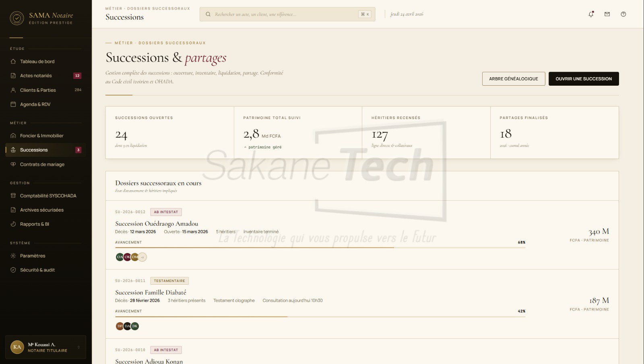The image size is (644, 364).
Task: Click the Héritiers recensés 127 card
Action: point(426,132)
